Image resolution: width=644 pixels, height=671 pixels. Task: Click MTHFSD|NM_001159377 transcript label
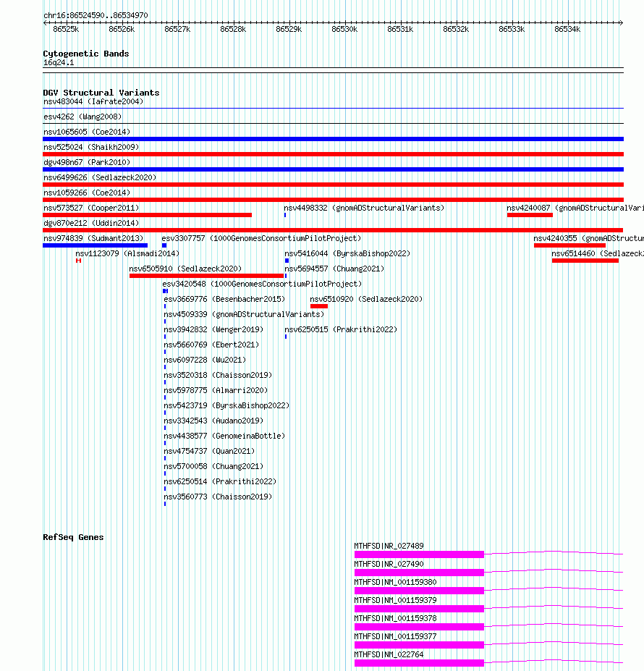(395, 636)
